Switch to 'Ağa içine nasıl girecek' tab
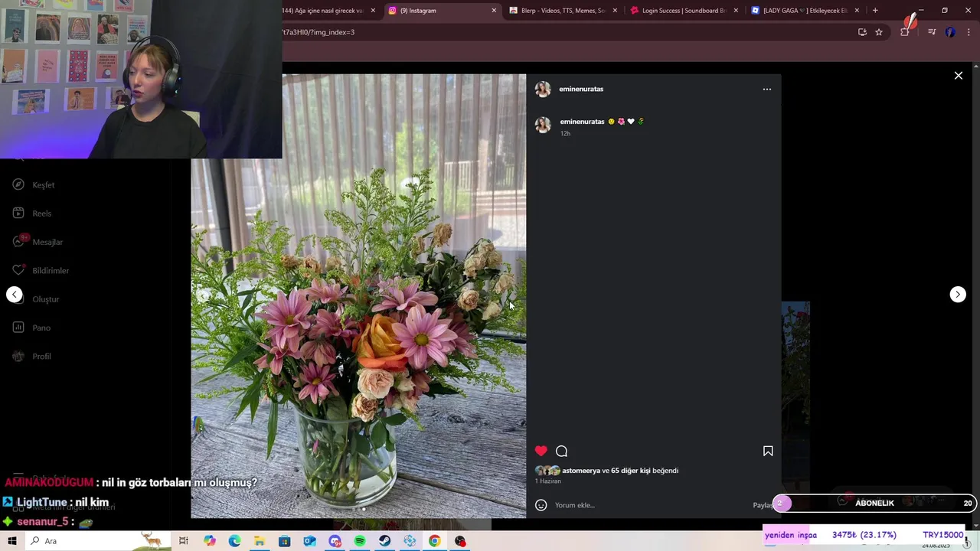Image resolution: width=980 pixels, height=551 pixels. pyautogui.click(x=331, y=11)
